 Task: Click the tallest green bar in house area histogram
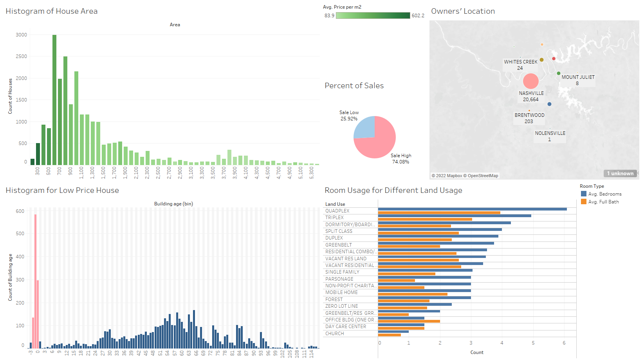[54, 100]
